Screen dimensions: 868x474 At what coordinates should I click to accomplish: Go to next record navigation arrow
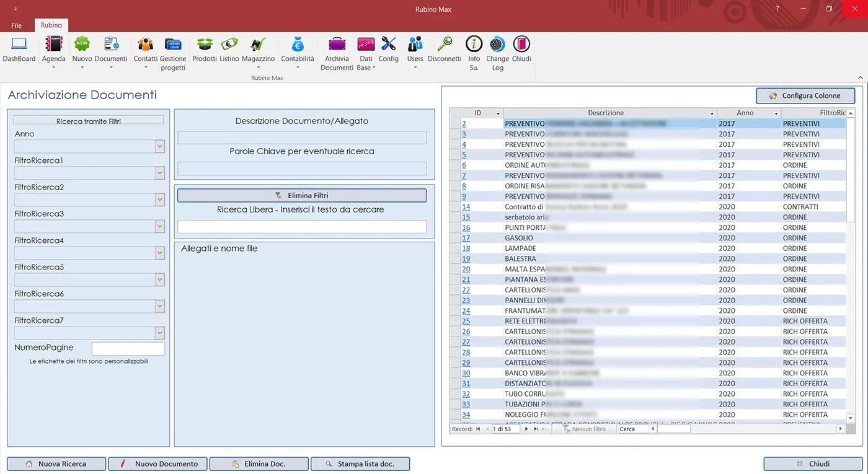pos(526,429)
